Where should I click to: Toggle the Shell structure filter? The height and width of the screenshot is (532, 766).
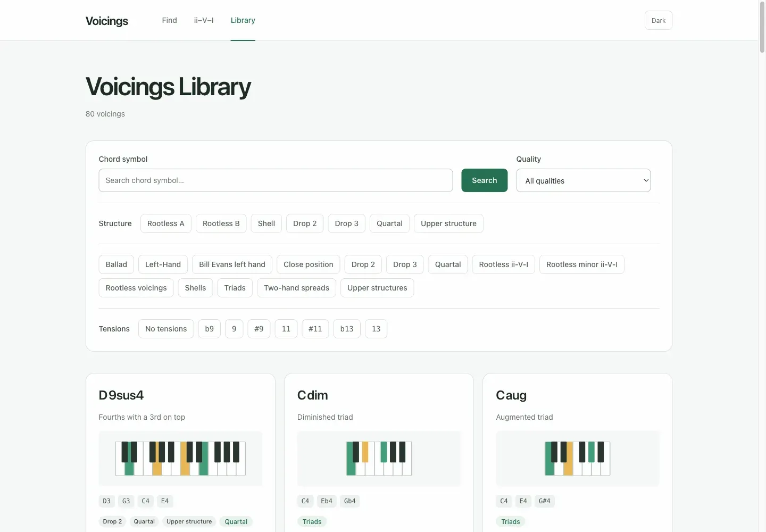(267, 223)
